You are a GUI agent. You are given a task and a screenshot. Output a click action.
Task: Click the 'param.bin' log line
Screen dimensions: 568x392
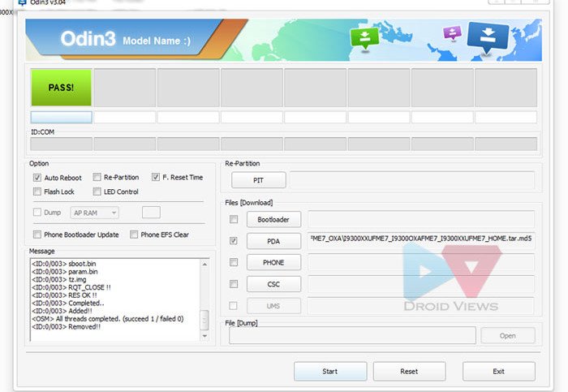(x=65, y=271)
